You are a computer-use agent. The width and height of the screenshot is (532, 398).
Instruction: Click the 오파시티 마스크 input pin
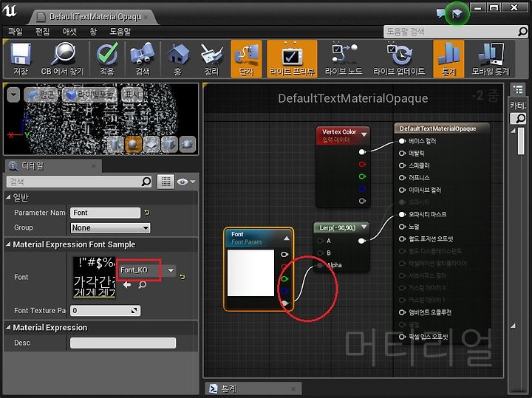click(x=402, y=214)
